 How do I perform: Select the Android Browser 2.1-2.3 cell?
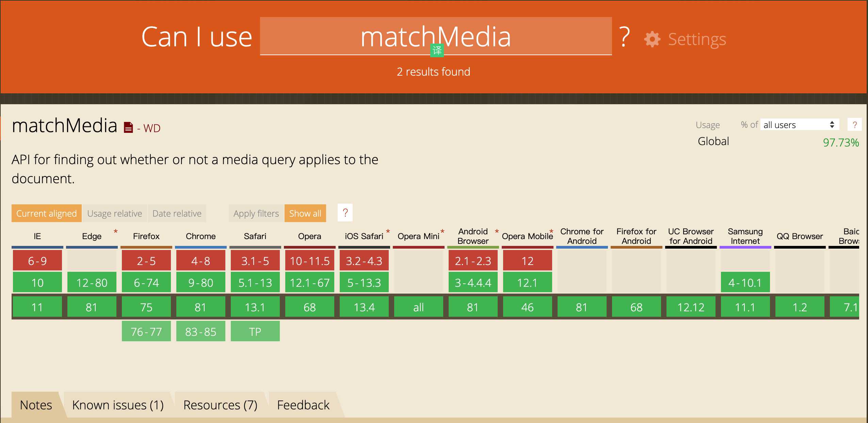click(473, 261)
